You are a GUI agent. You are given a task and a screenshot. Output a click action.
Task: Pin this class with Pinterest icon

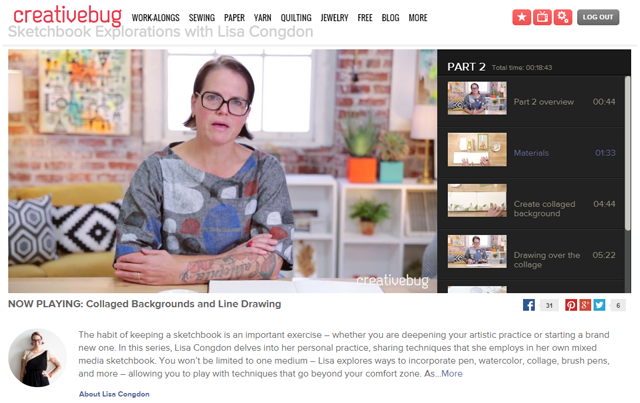[571, 305]
